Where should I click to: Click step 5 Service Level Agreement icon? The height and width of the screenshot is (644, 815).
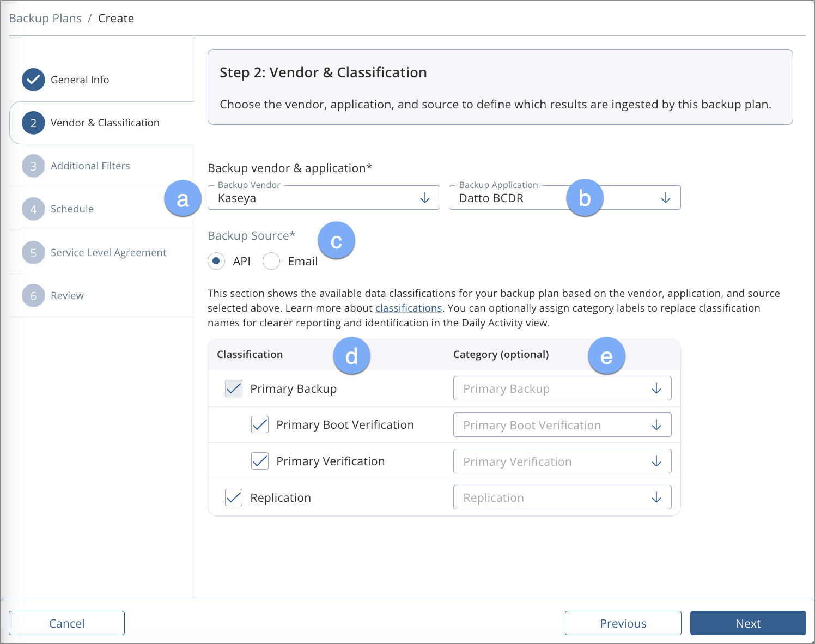33,253
